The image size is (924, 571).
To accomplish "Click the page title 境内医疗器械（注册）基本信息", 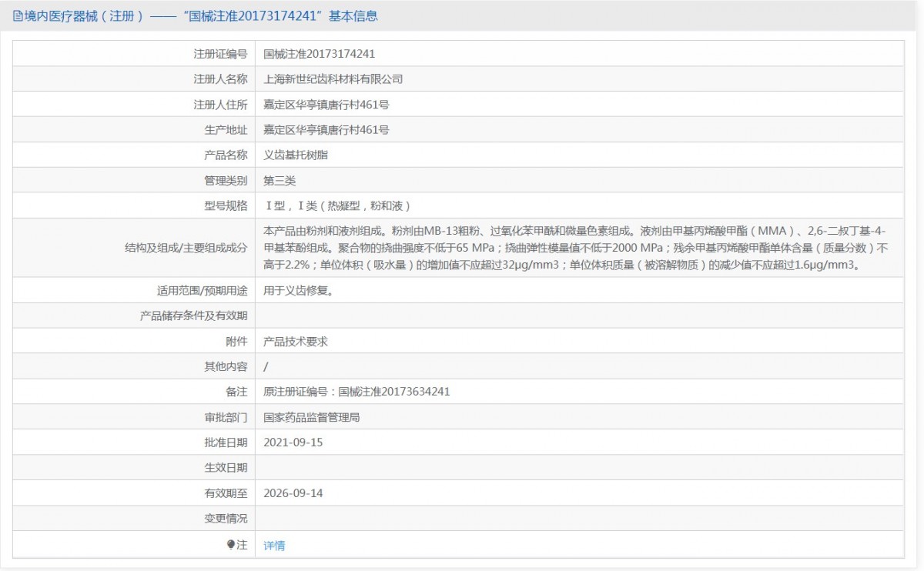I will click(x=201, y=15).
